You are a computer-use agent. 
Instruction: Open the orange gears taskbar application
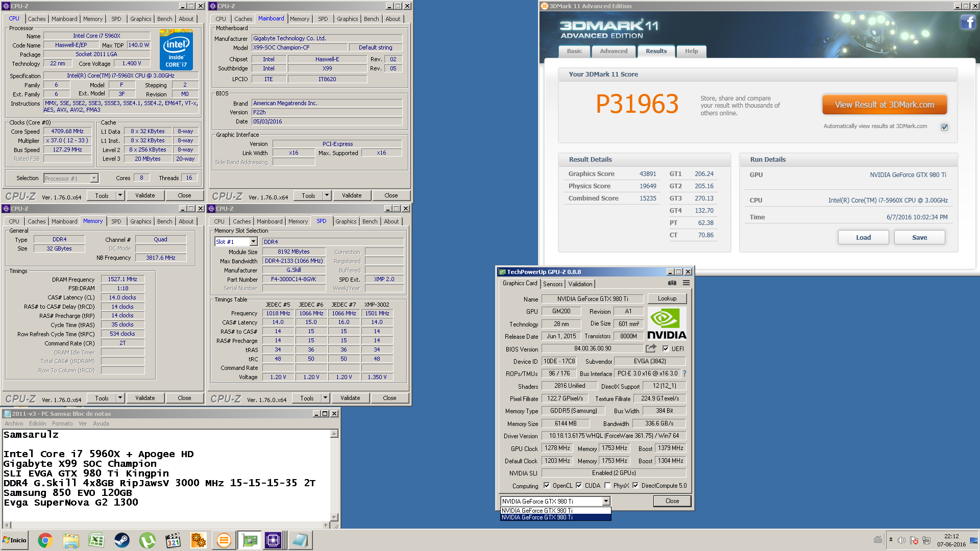pyautogui.click(x=199, y=540)
